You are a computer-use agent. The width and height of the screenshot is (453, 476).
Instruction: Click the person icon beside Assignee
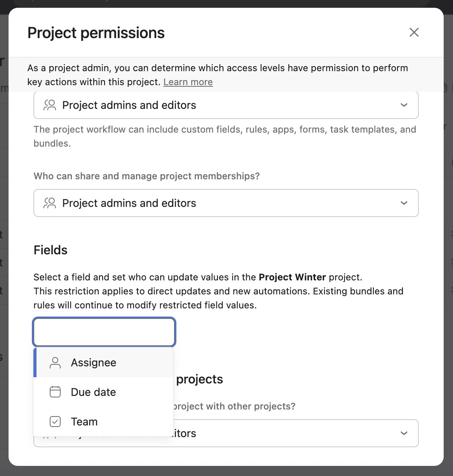pyautogui.click(x=55, y=363)
